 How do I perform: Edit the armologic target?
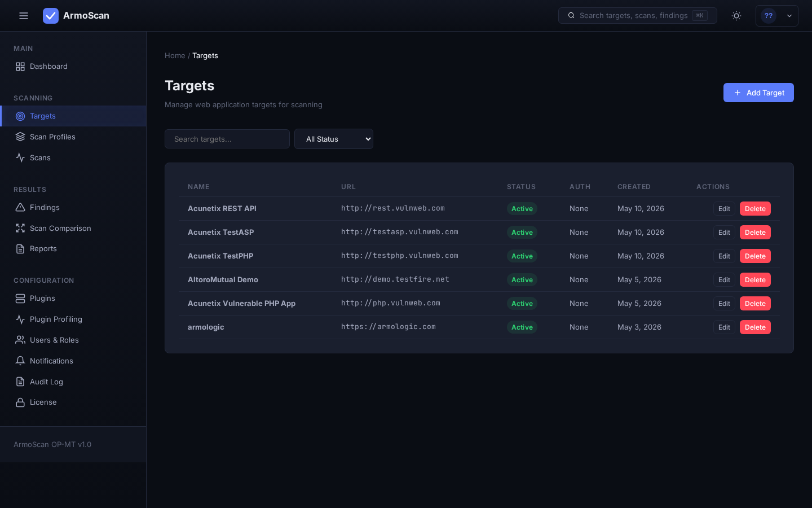pyautogui.click(x=724, y=327)
